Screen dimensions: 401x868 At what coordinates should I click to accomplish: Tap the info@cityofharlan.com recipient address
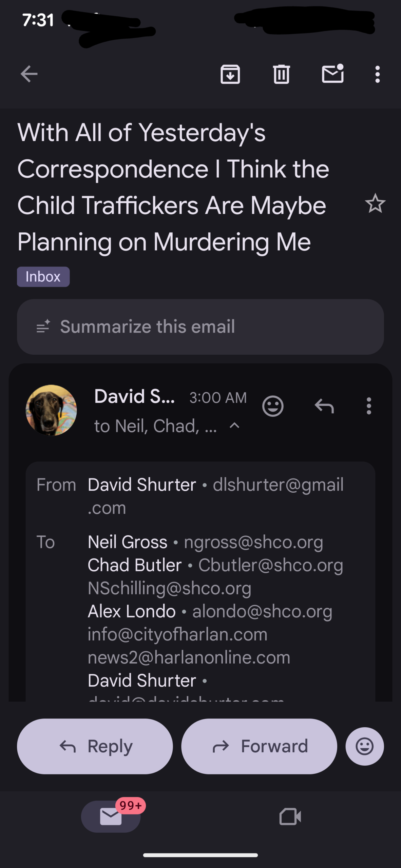click(177, 634)
